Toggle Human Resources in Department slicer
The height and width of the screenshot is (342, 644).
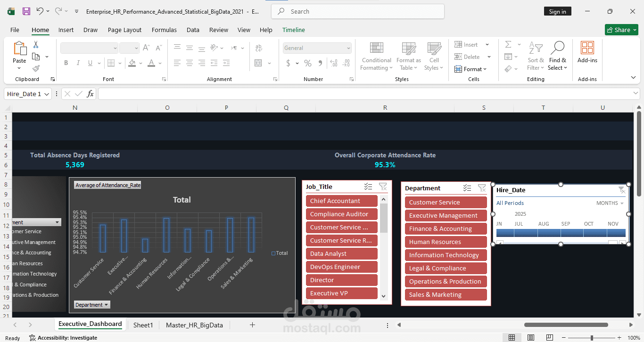click(446, 242)
